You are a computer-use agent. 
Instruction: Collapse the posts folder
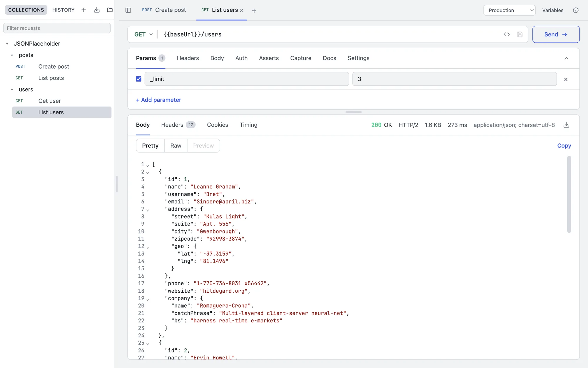pyautogui.click(x=12, y=55)
